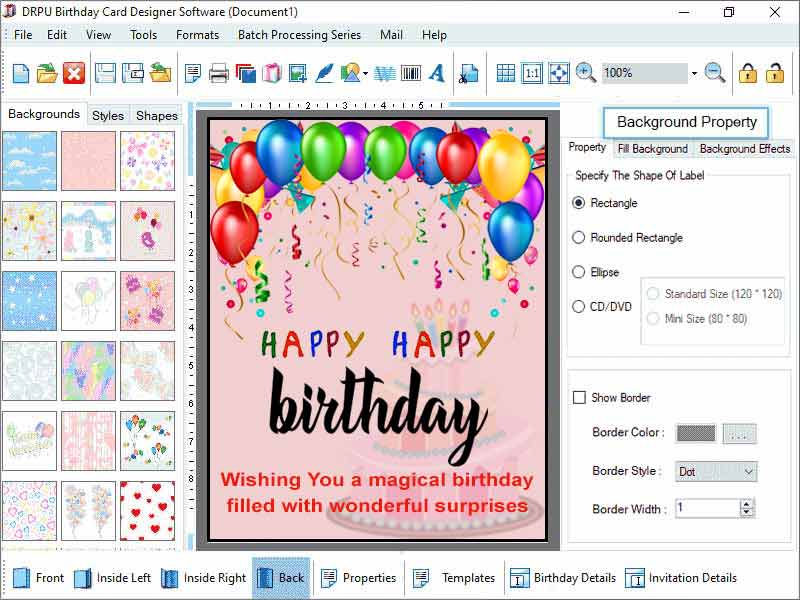Choose the Ellipse label shape
The height and width of the screenshot is (600, 800).
[x=581, y=271]
